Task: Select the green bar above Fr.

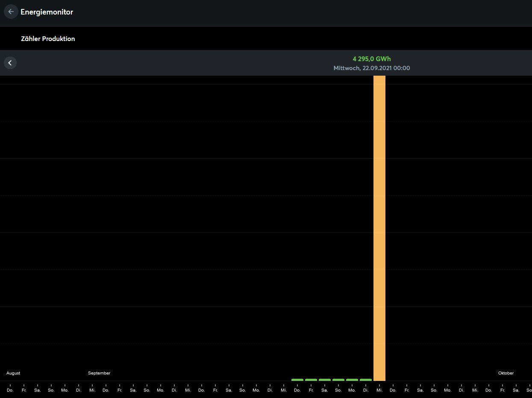Action: click(311, 380)
